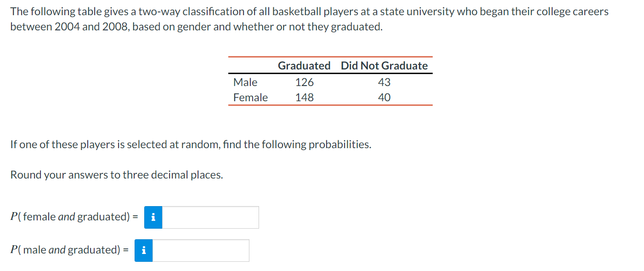
Task: Open the info tooltip for female and graduated answer
Action: click(x=154, y=217)
